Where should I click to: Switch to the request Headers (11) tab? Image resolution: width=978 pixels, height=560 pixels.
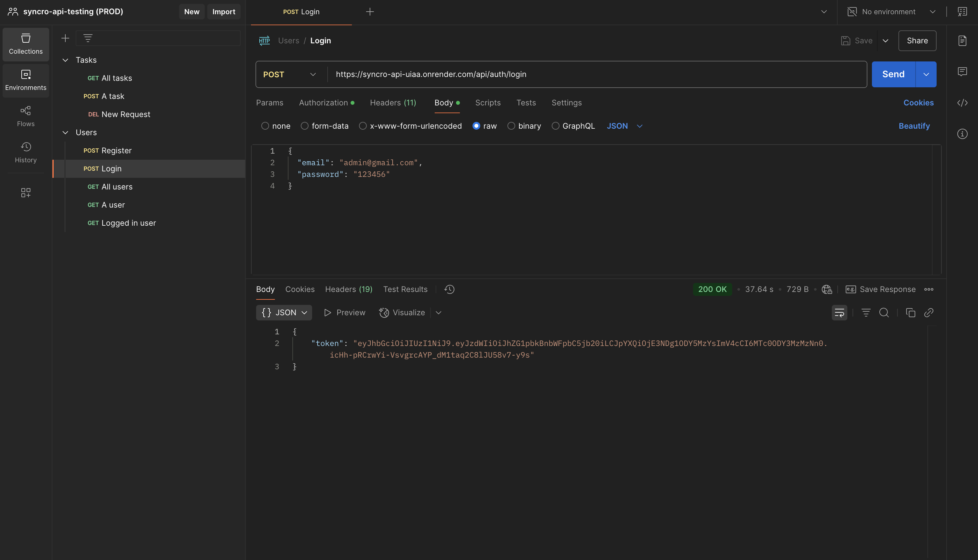[393, 103]
